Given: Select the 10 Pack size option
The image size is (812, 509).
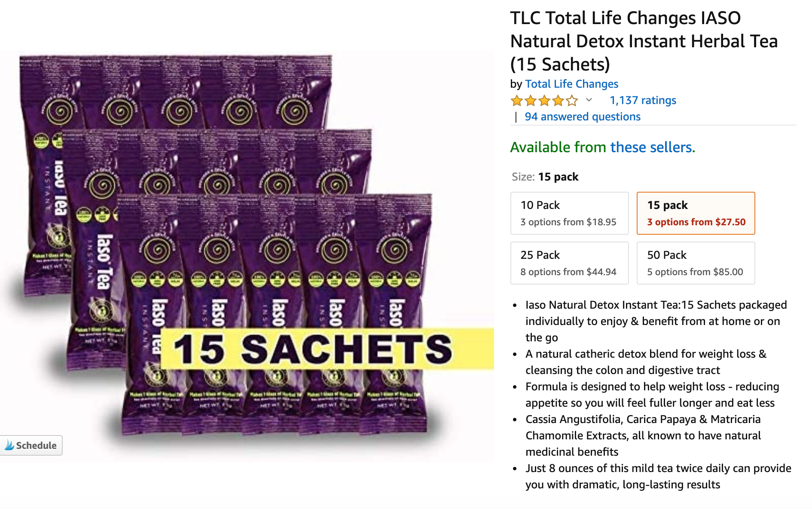Looking at the screenshot, I should tap(569, 213).
